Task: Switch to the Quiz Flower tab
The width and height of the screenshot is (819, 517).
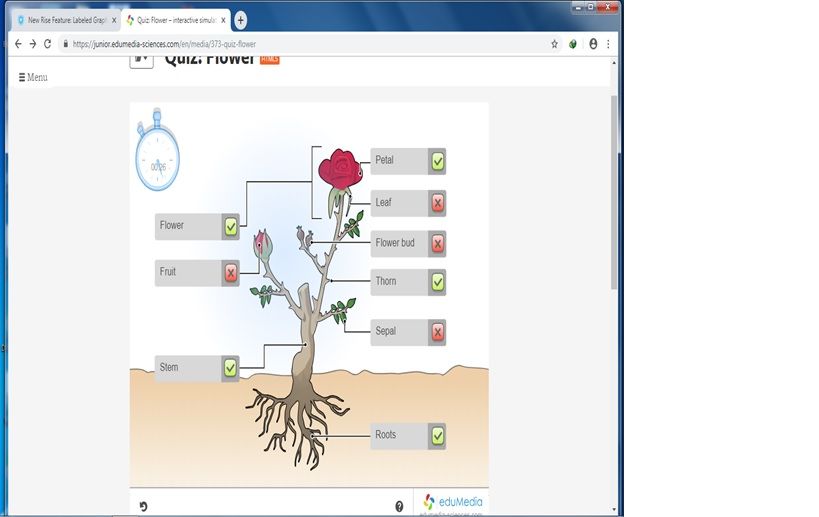Action: [x=175, y=20]
